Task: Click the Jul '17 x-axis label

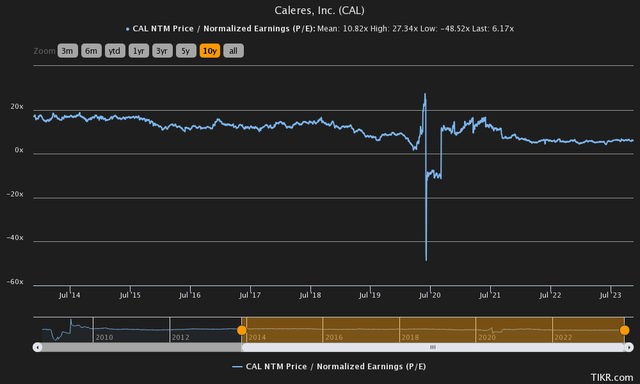Action: pyautogui.click(x=250, y=295)
